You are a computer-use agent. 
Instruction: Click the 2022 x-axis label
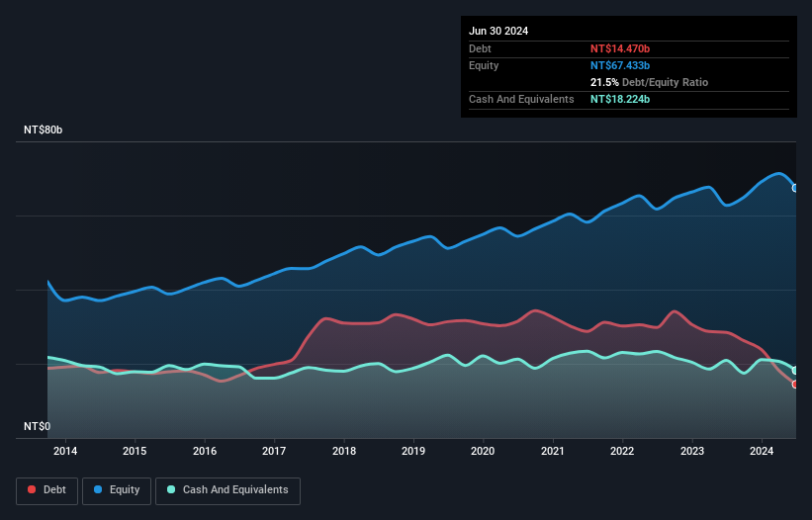(x=622, y=451)
